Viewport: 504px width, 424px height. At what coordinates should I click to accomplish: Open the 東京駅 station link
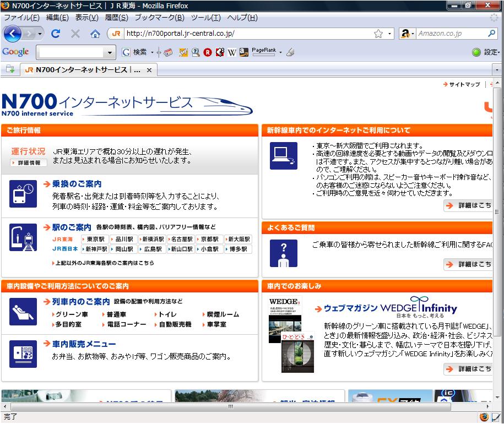pyautogui.click(x=94, y=240)
